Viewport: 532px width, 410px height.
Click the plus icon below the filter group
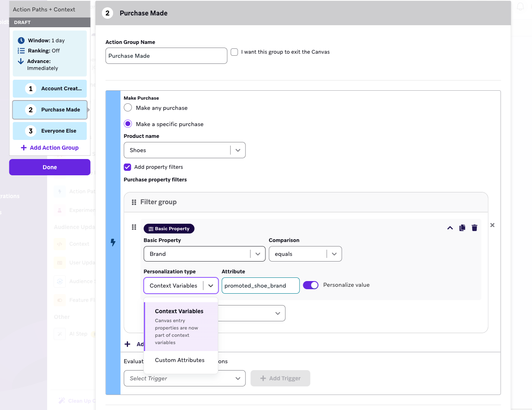[x=128, y=344]
